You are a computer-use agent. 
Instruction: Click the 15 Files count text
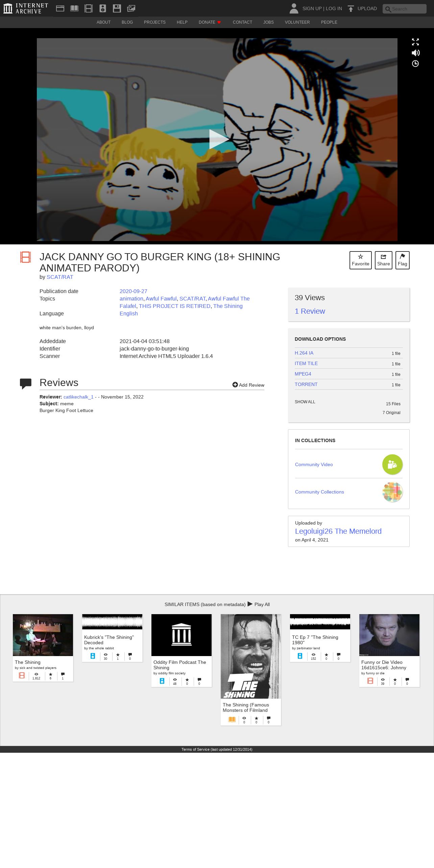[393, 404]
